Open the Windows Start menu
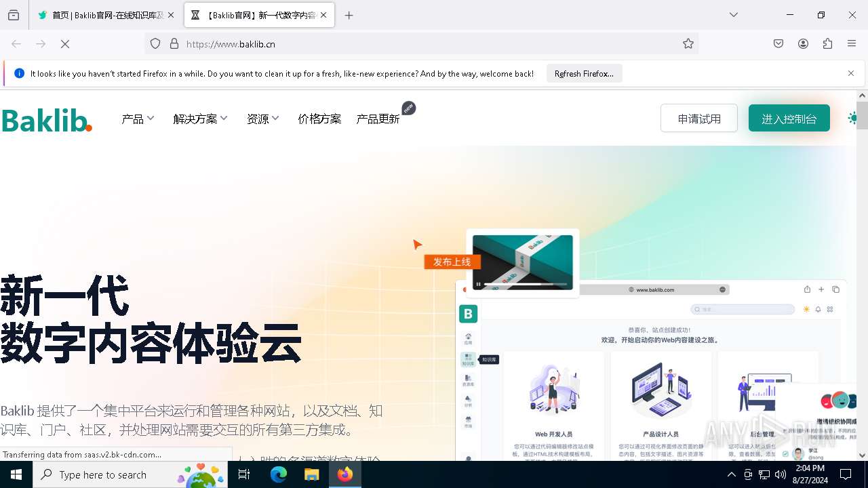 click(16, 474)
